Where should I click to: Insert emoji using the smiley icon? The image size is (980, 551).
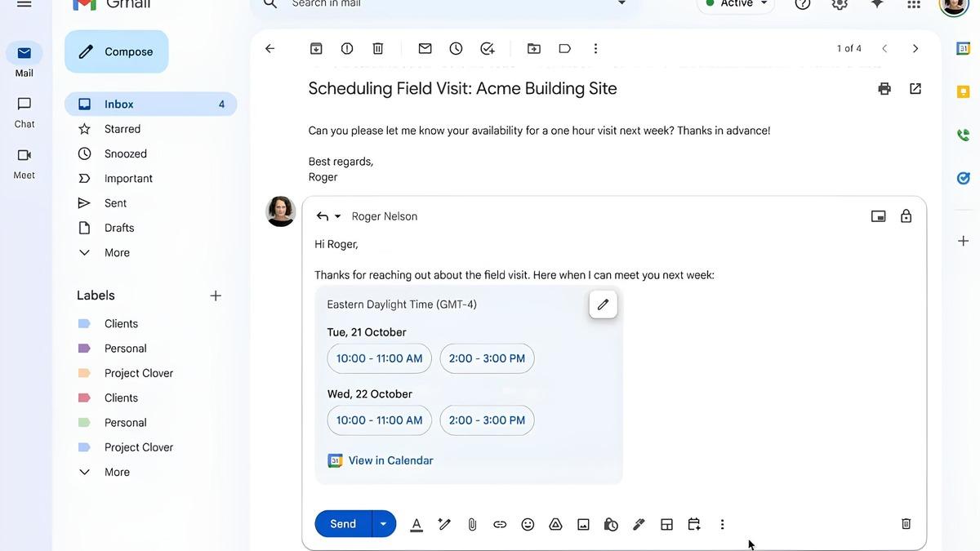point(528,525)
